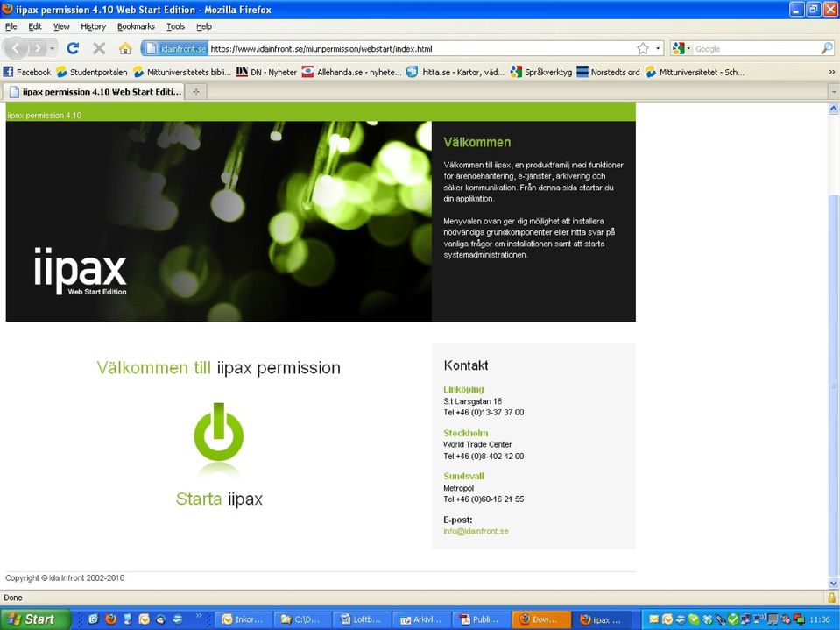Click the padlock icon in the status bar
The image size is (840, 630).
pyautogui.click(x=831, y=598)
